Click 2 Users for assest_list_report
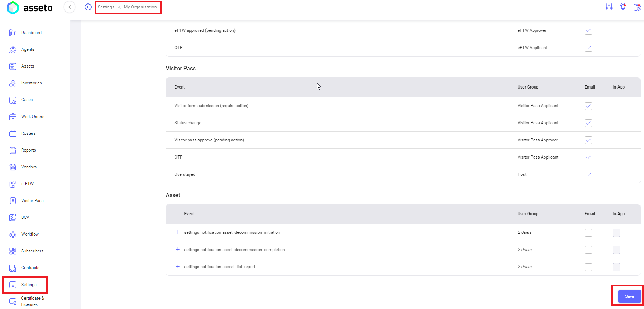 (525, 267)
